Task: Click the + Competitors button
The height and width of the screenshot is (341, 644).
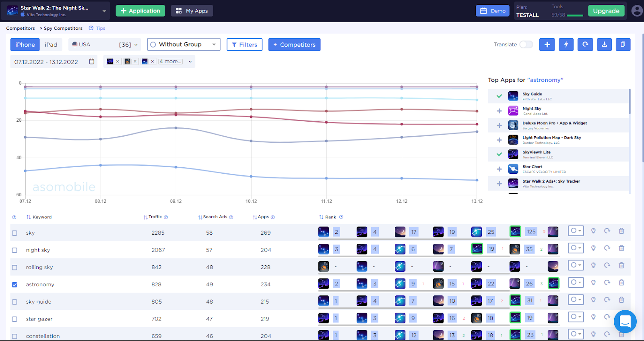Action: [294, 45]
